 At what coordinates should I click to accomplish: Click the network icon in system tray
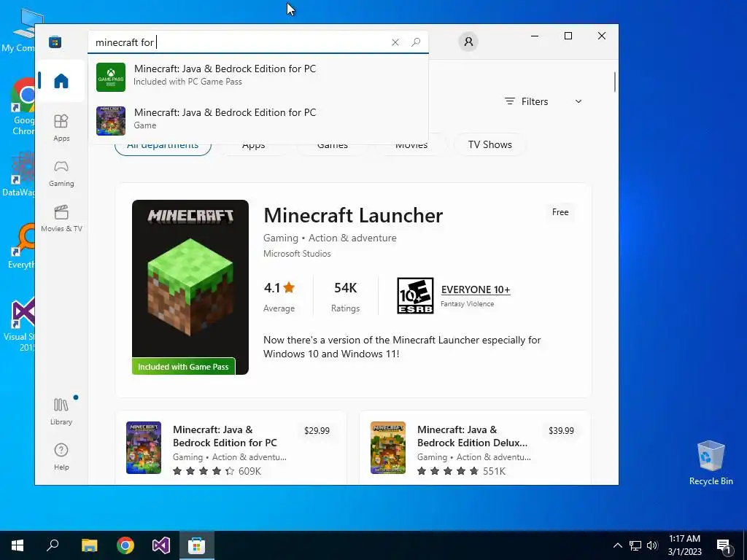coord(635,545)
